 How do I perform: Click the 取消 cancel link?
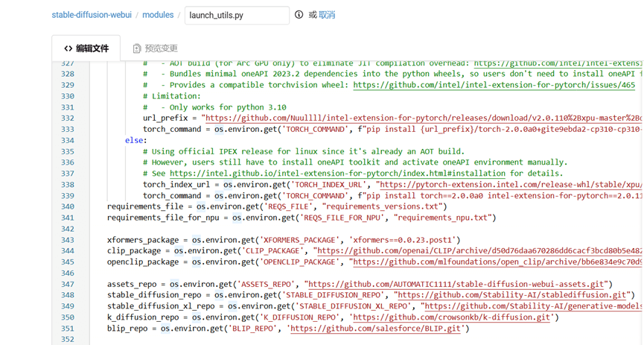point(327,15)
